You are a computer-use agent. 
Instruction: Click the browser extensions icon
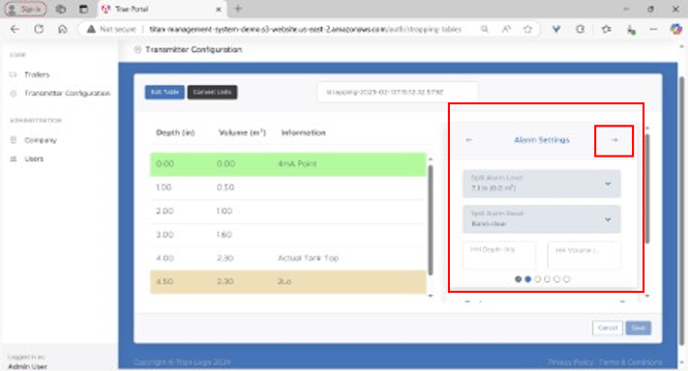[x=580, y=29]
